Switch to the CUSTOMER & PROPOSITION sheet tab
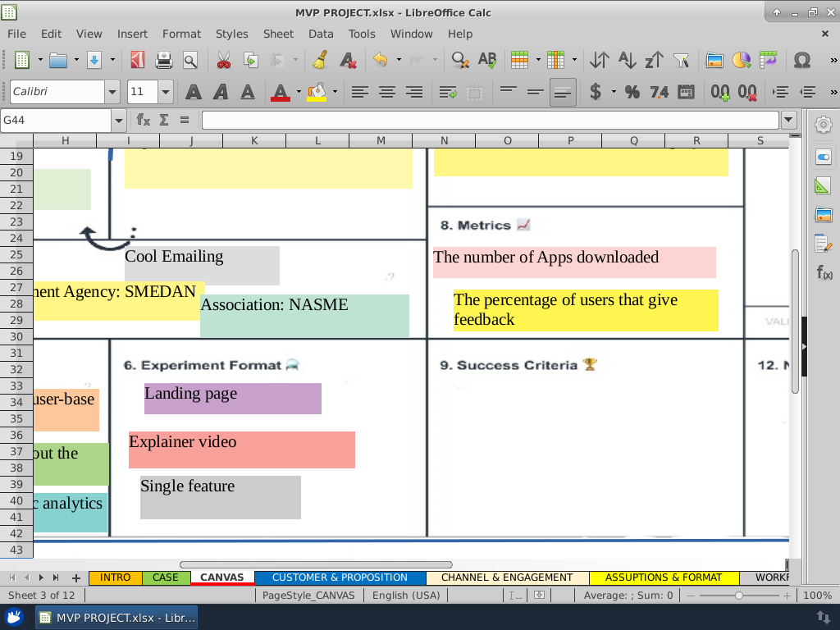 [340, 577]
